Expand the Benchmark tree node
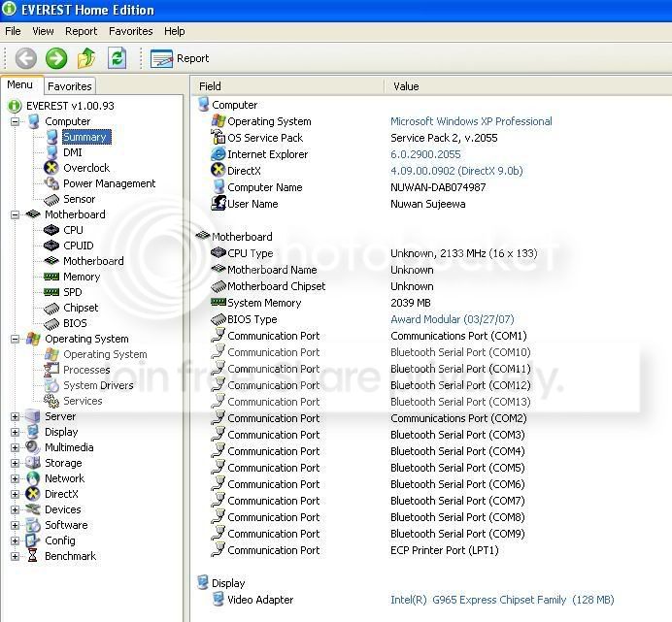This screenshot has width=672, height=622. click(x=15, y=556)
